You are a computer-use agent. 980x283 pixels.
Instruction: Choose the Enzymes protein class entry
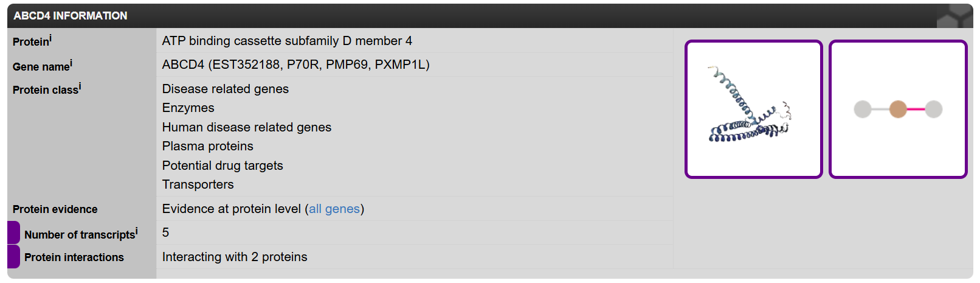[x=188, y=108]
